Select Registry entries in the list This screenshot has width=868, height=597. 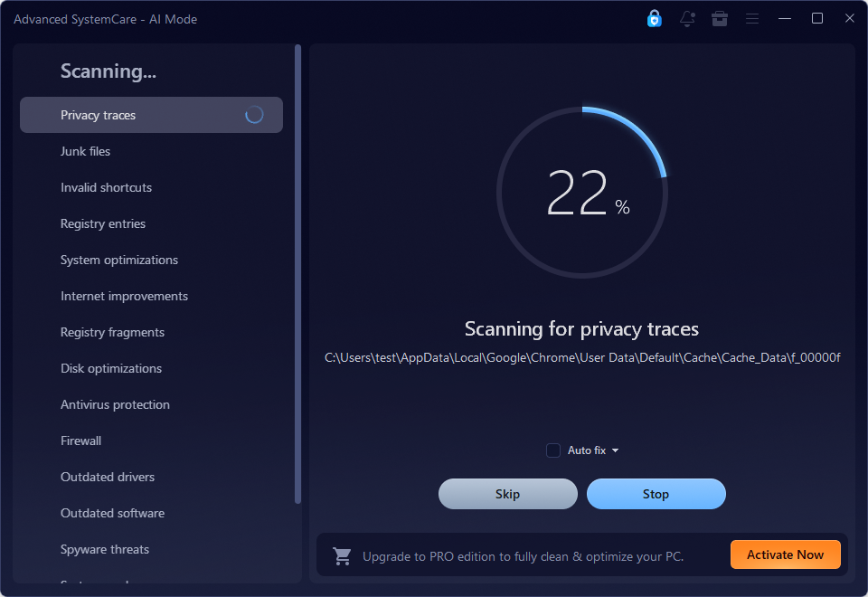click(103, 223)
